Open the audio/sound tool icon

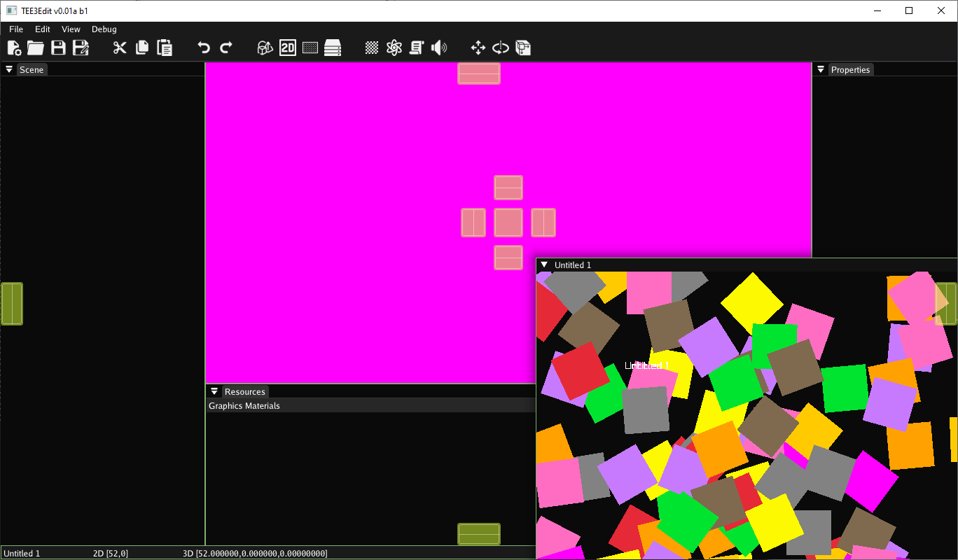[x=439, y=48]
